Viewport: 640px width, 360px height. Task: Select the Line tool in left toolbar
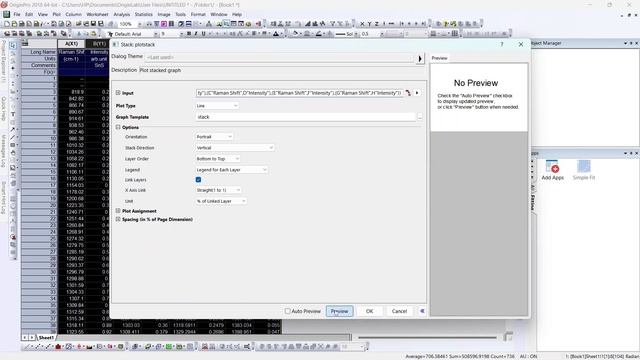[x=13, y=137]
